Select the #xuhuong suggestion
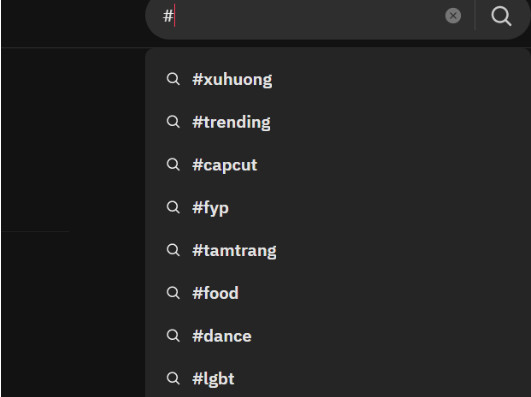The image size is (531, 397). [337, 79]
